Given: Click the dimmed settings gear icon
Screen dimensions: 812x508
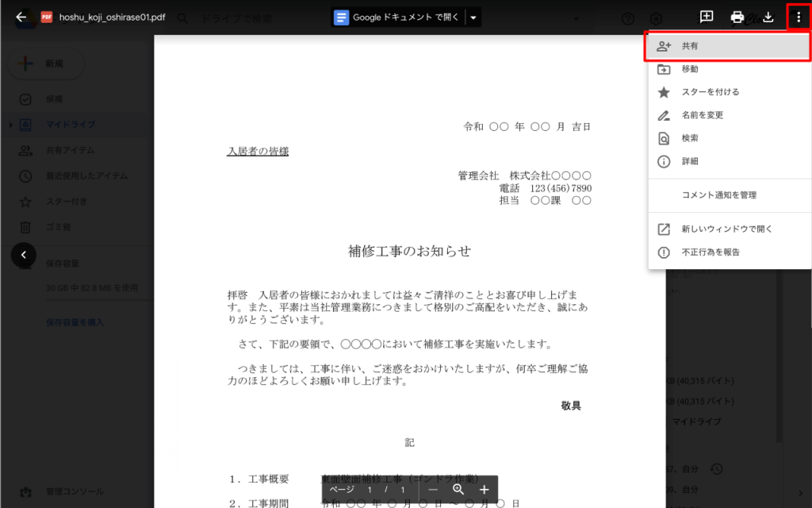Looking at the screenshot, I should click(x=656, y=19).
